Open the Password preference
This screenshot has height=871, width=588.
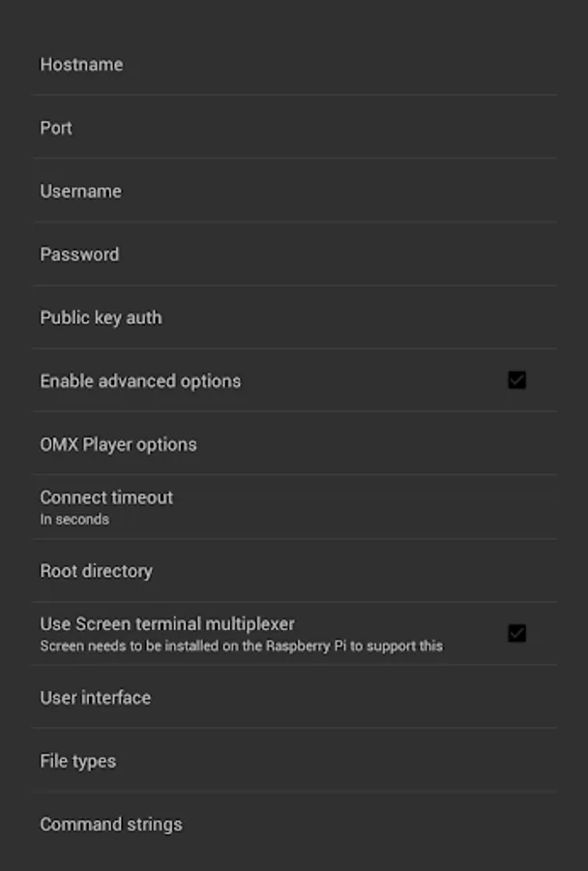(79, 255)
